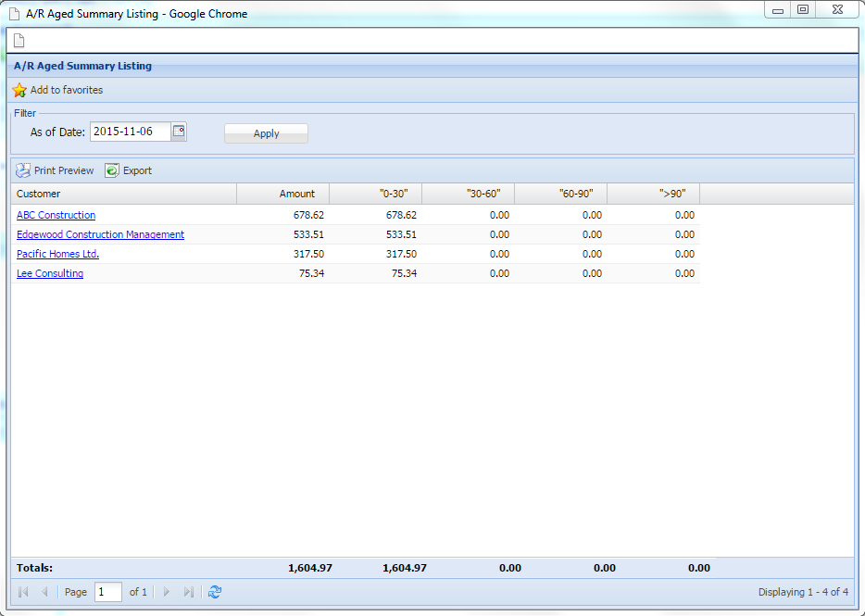This screenshot has width=865, height=616.
Task: Sort by the Customer column header
Action: point(123,194)
